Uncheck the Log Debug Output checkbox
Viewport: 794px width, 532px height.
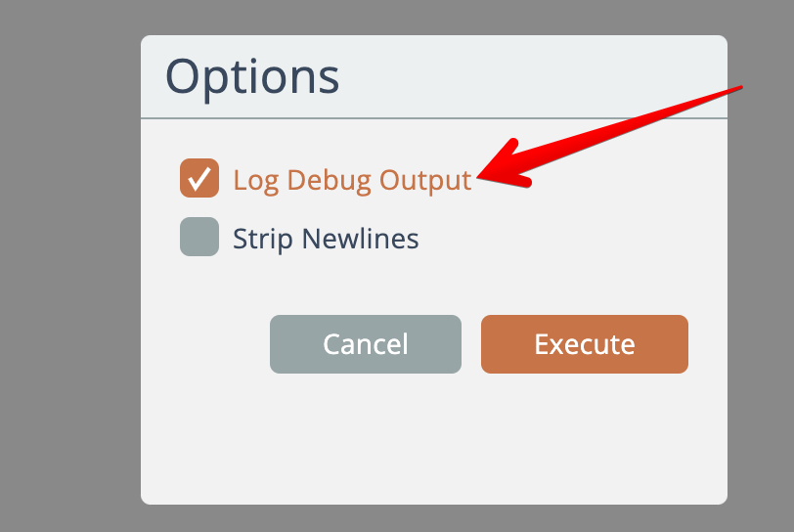[x=199, y=179]
